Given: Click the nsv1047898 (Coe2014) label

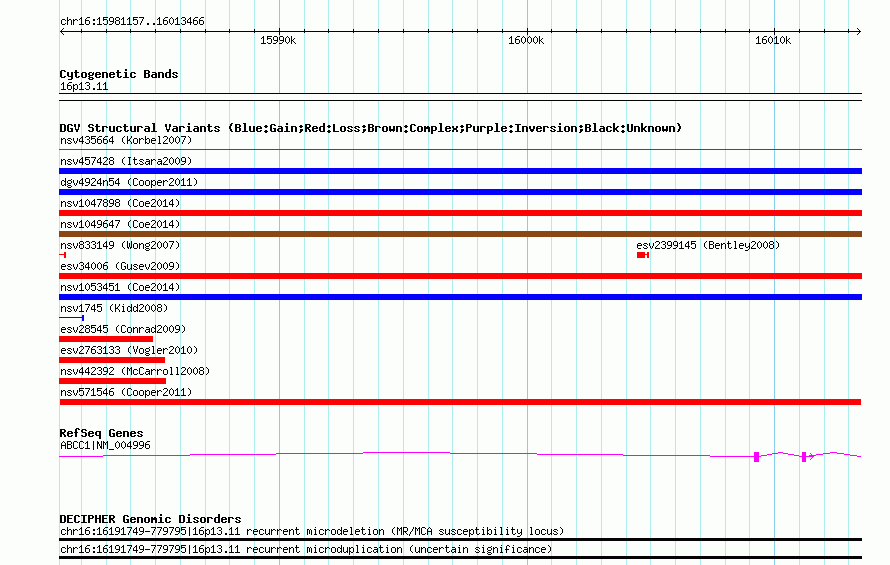Looking at the screenshot, I should (120, 203).
